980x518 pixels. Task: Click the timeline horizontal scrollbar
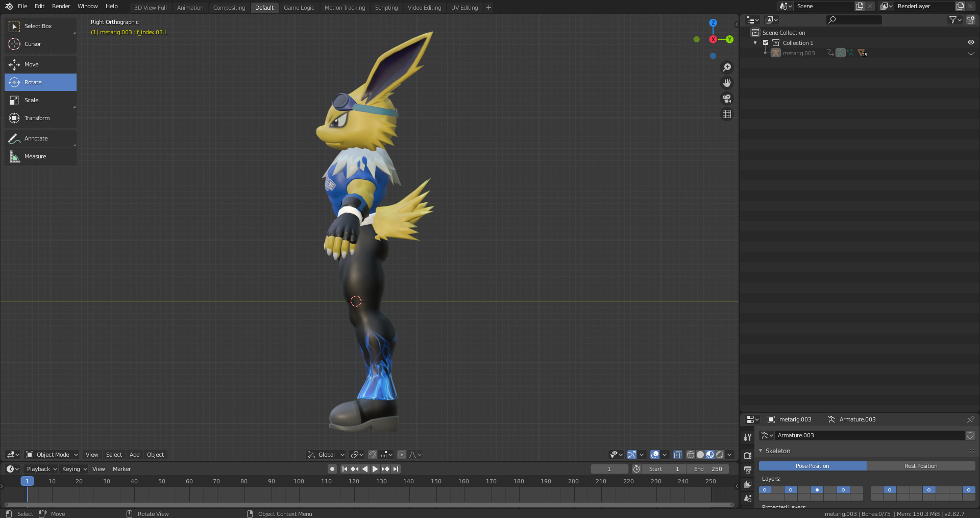[369, 505]
